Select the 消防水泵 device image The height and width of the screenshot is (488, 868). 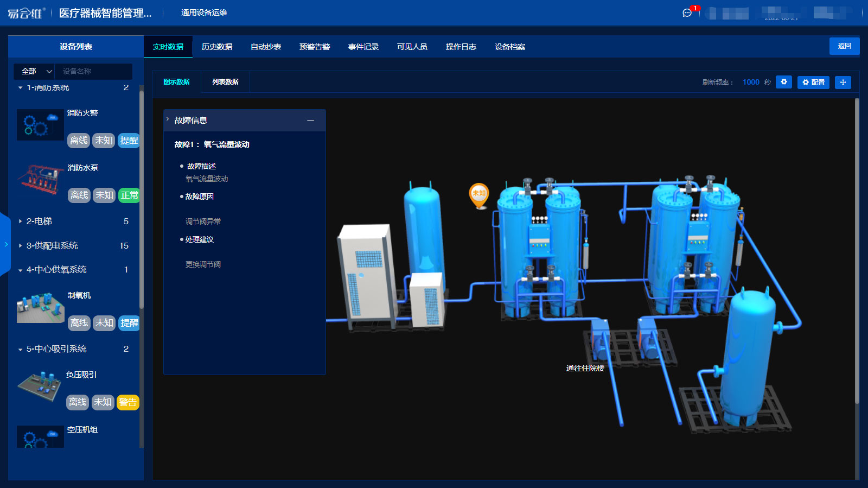(40, 179)
